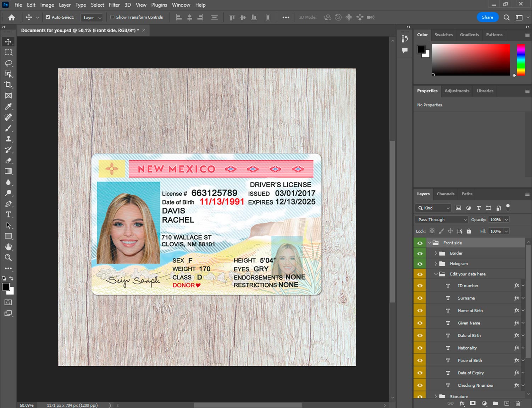Enable Show Transform Controls checkbox
Image resolution: width=532 pixels, height=408 pixels.
click(112, 17)
